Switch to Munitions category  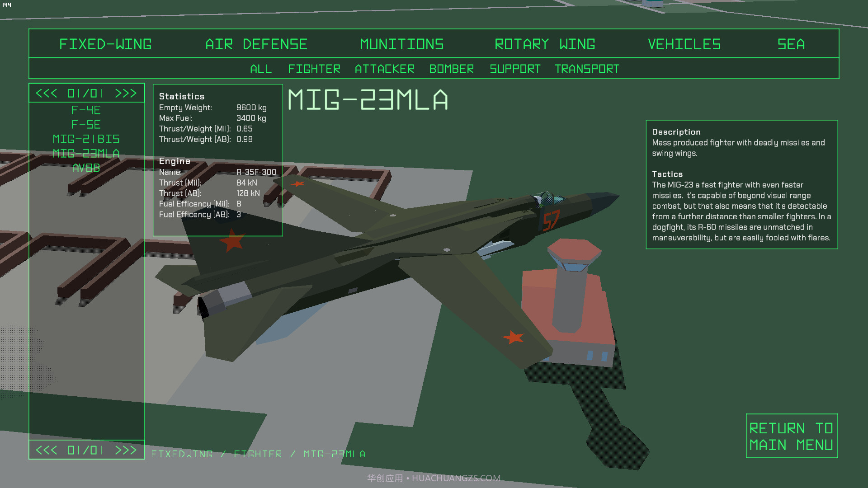[401, 44]
